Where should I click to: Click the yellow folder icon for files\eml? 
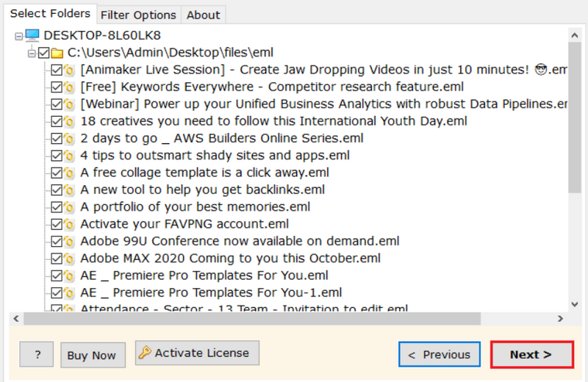click(57, 53)
